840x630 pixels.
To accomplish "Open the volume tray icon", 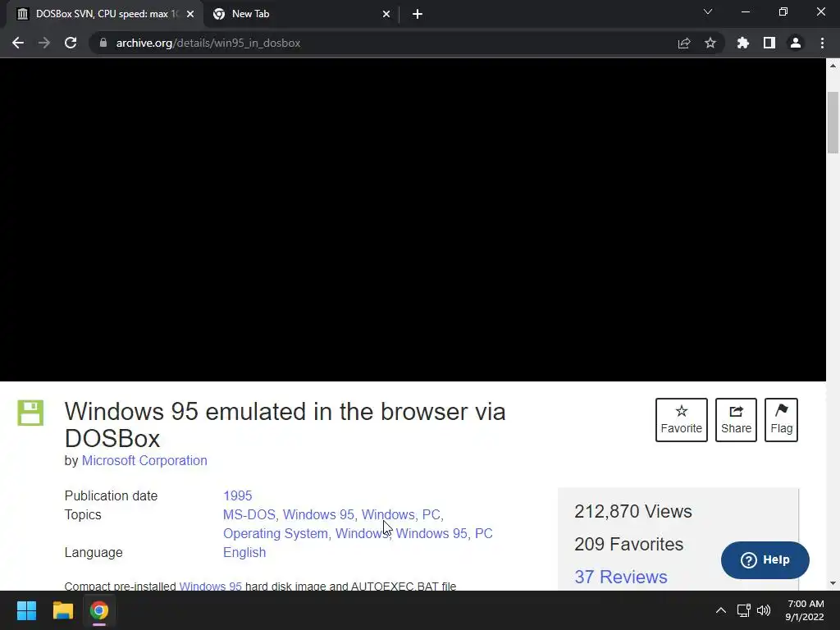I will 764,610.
